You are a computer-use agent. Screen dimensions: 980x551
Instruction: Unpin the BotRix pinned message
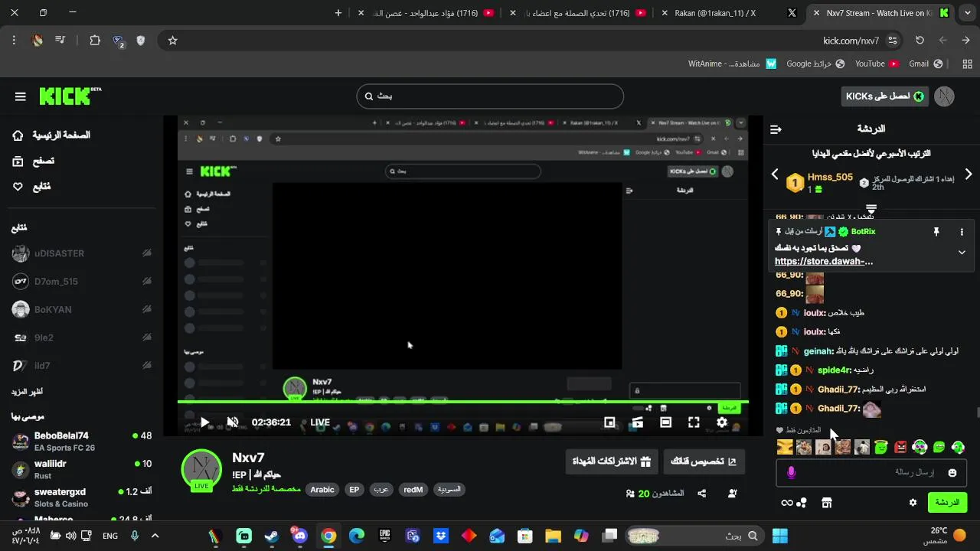936,232
